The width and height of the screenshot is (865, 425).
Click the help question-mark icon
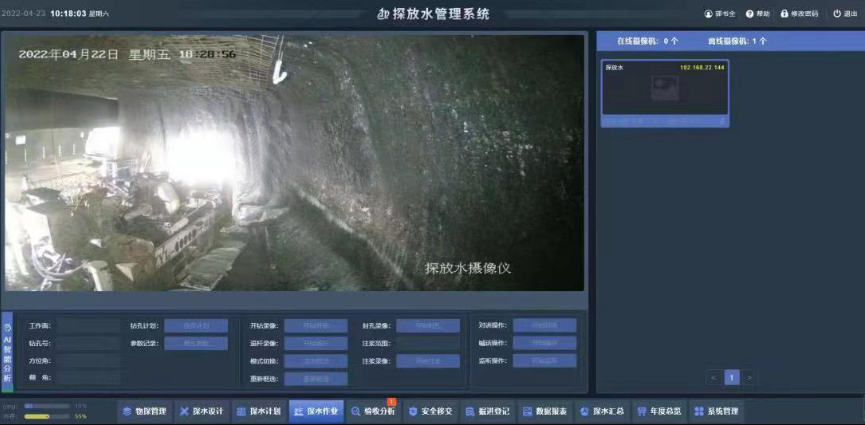coord(750,14)
